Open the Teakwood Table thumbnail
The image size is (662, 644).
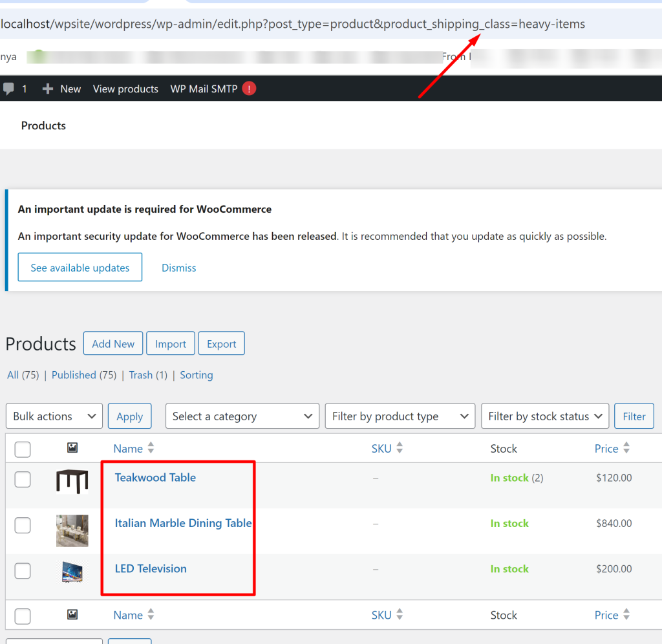pos(72,482)
